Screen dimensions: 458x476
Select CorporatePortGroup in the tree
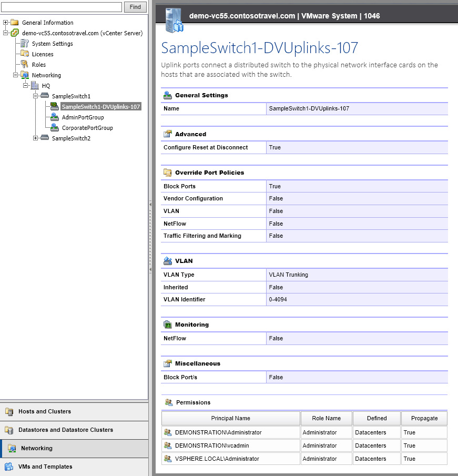click(x=87, y=128)
